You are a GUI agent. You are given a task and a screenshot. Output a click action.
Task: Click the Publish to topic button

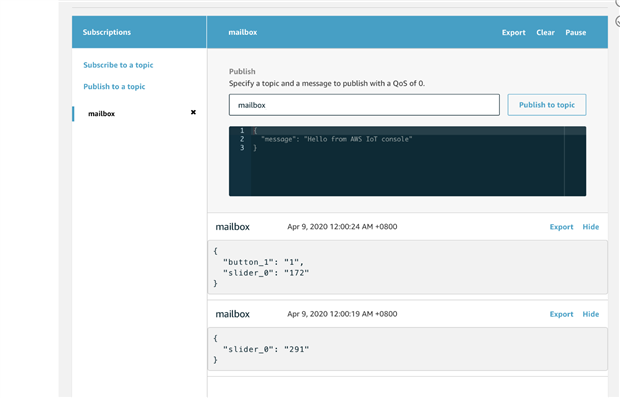click(x=546, y=105)
